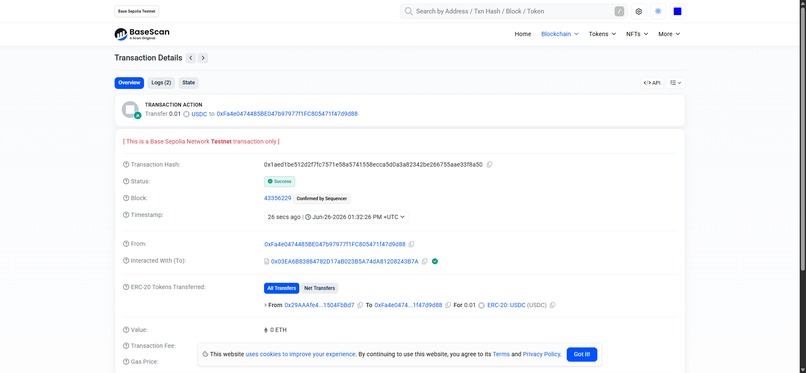Focus the Search by Address input field
The image size is (806, 373).
click(x=513, y=11)
